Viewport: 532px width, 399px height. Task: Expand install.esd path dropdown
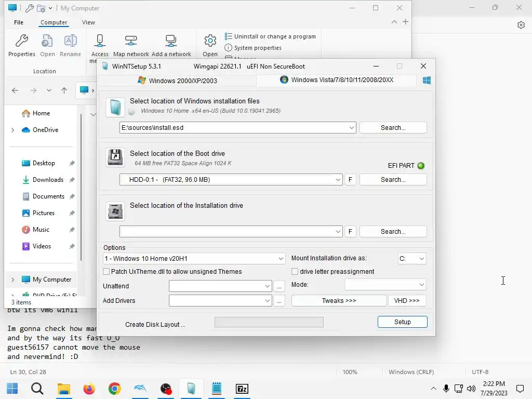[352, 128]
